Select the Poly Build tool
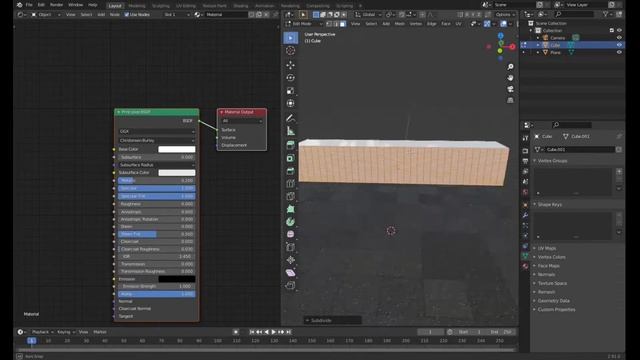640x360 pixels. coord(290,209)
